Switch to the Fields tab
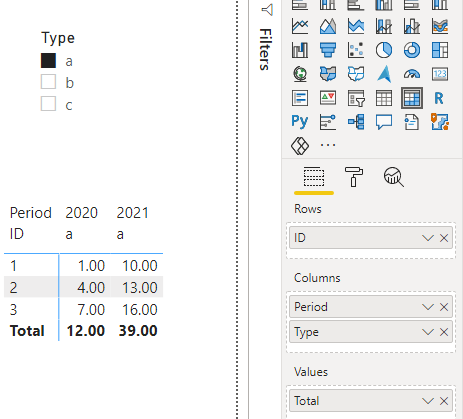This screenshot has height=419, width=463. [314, 177]
